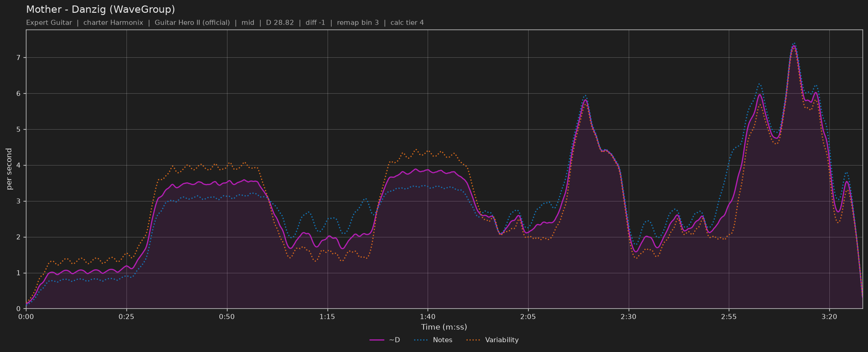Screen dimensions: 868x352
Task: Click the chart title 'Mother - Danzig (WaveGroup)'
Action: coord(101,10)
